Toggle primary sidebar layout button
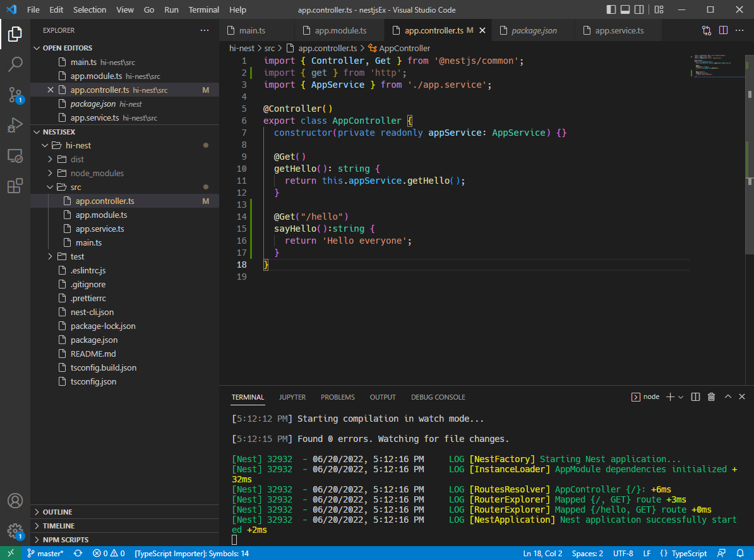The image size is (754, 560). coord(611,9)
